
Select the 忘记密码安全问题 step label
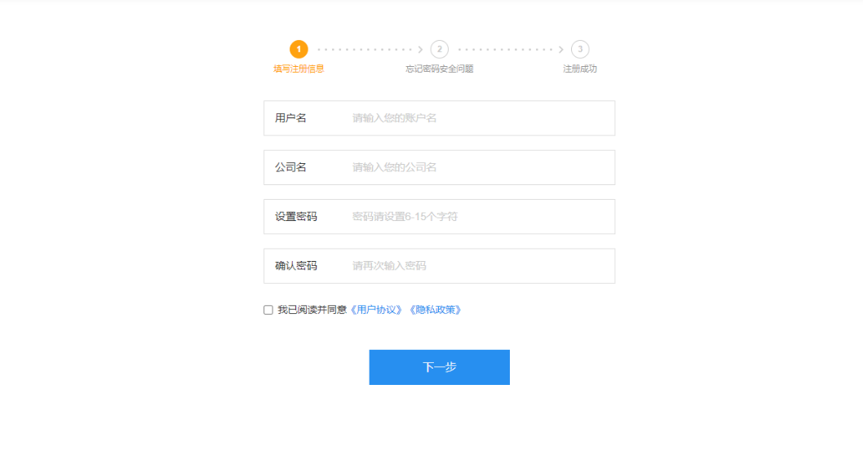[440, 69]
